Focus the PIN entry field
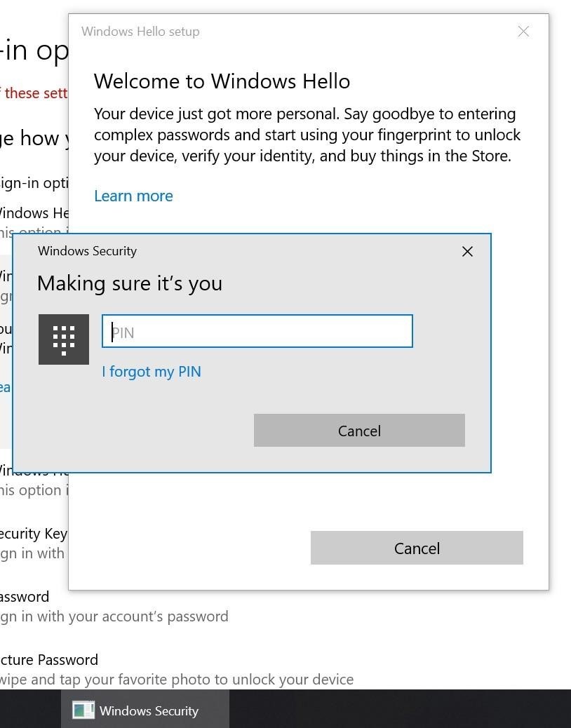The width and height of the screenshot is (571, 728). pos(257,332)
